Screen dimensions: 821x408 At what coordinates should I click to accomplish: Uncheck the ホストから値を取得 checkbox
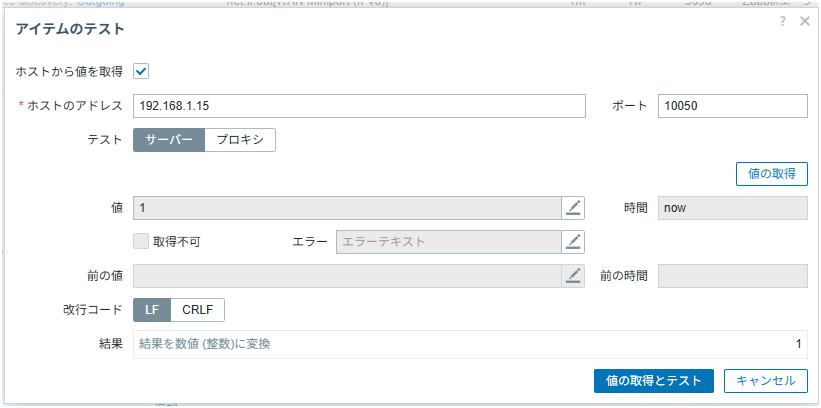click(x=141, y=71)
